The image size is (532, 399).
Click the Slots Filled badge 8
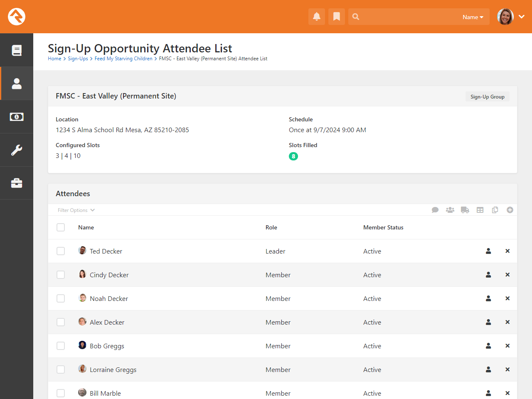pyautogui.click(x=293, y=156)
